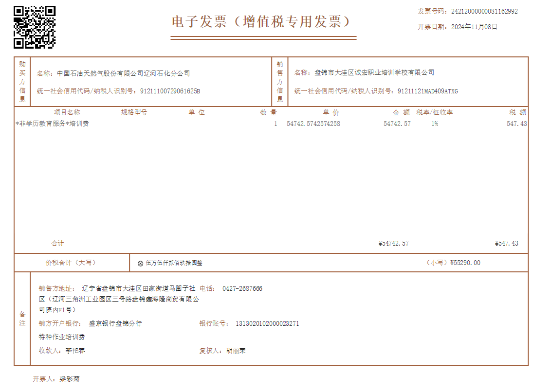Viewport: 551px width, 392px height.
Task: Select invoice number 24212000000081162992
Action: [484, 11]
